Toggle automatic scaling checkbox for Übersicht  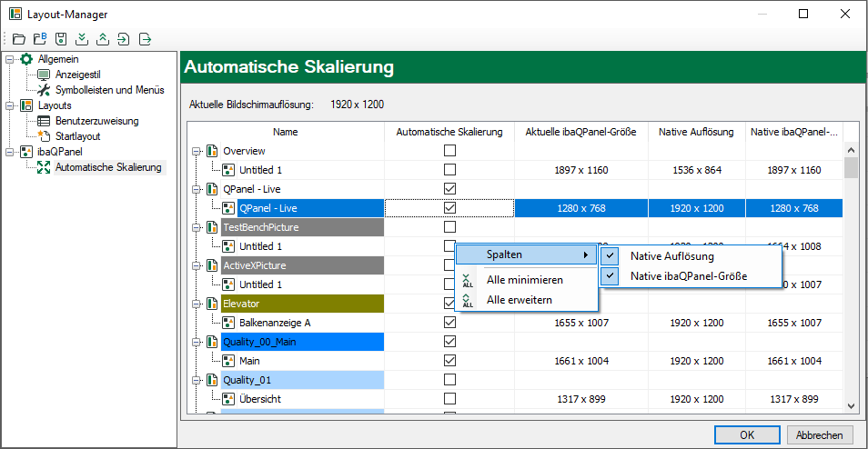point(449,399)
